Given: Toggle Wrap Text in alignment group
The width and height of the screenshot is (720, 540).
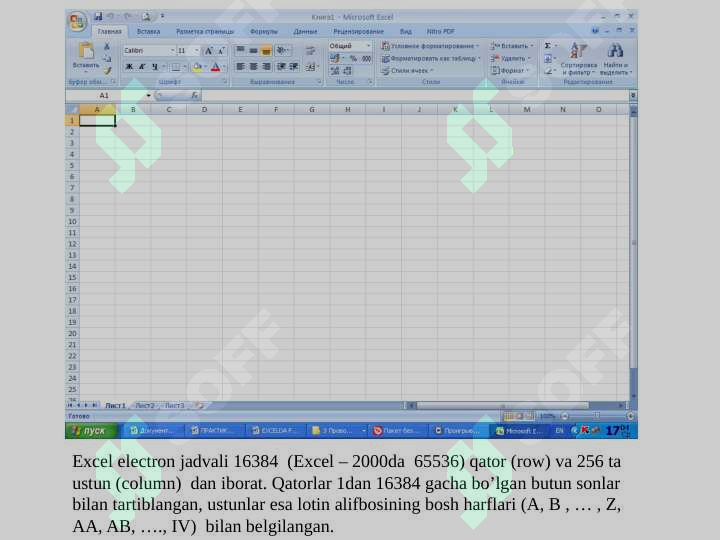Looking at the screenshot, I should point(311,51).
